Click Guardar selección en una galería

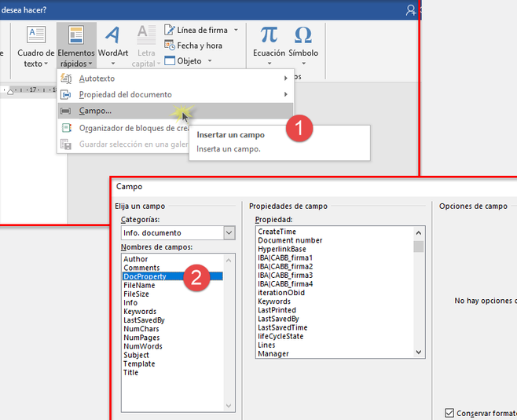(x=123, y=144)
